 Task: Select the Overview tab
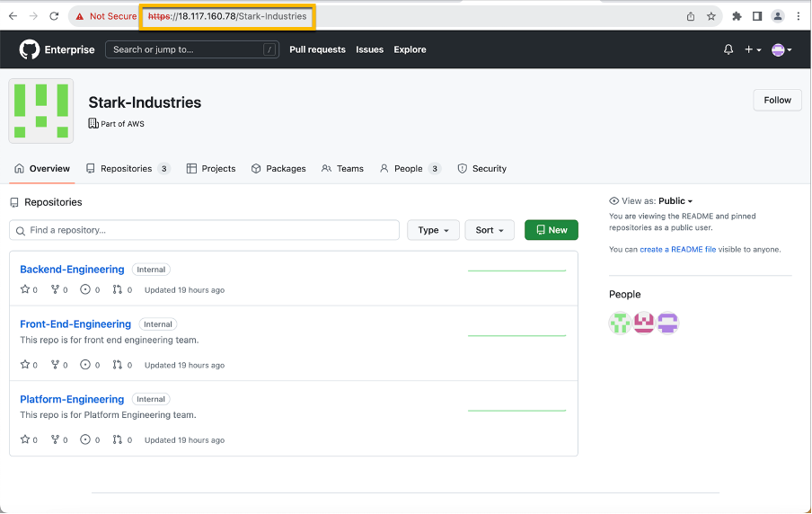[x=42, y=168]
